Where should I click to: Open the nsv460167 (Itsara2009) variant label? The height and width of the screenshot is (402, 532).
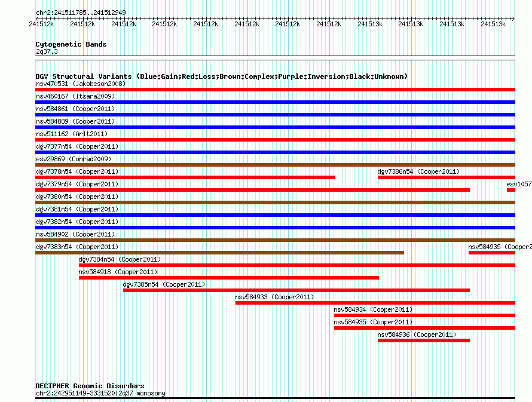tap(75, 96)
